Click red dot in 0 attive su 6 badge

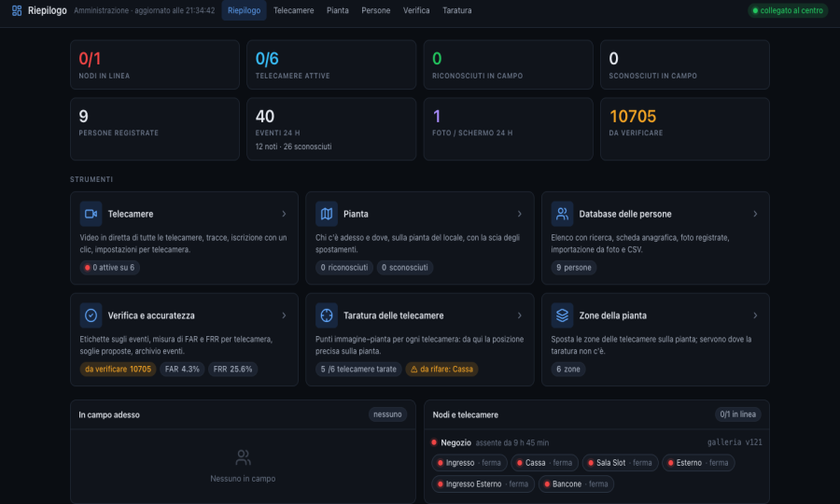[x=88, y=267]
